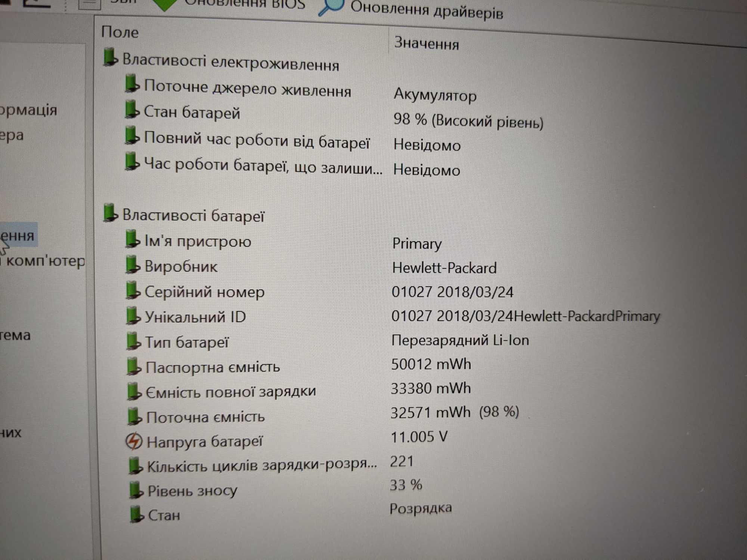Click the Hewlett-Packard value
This screenshot has height=560, width=747.
point(444,268)
